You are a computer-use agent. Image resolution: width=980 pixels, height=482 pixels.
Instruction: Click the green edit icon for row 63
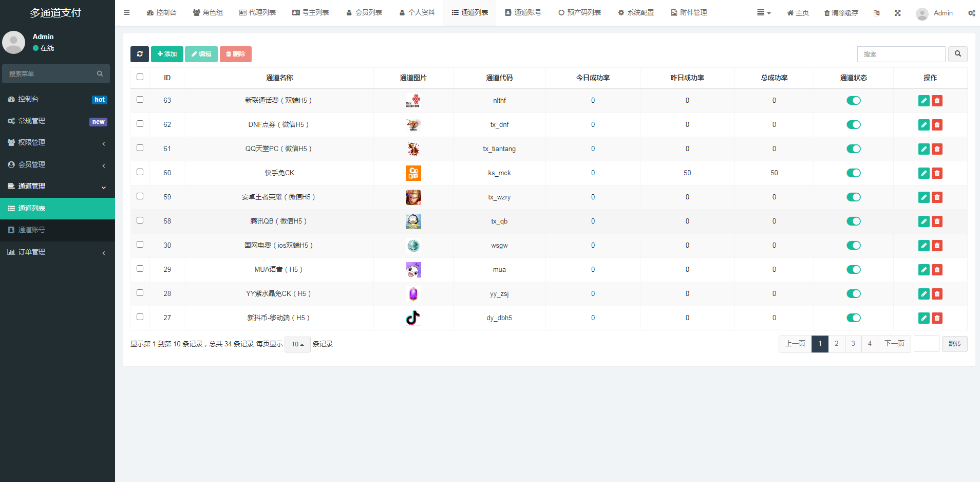tap(924, 101)
